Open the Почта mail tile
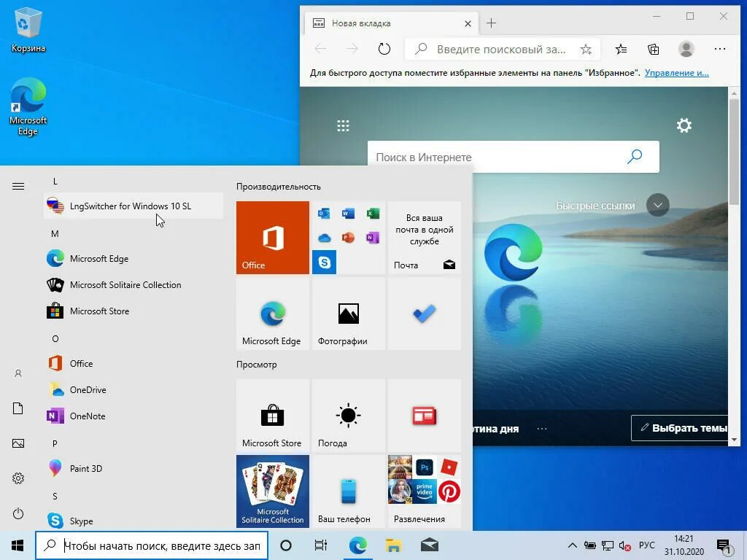This screenshot has width=747, height=560. pos(425,238)
